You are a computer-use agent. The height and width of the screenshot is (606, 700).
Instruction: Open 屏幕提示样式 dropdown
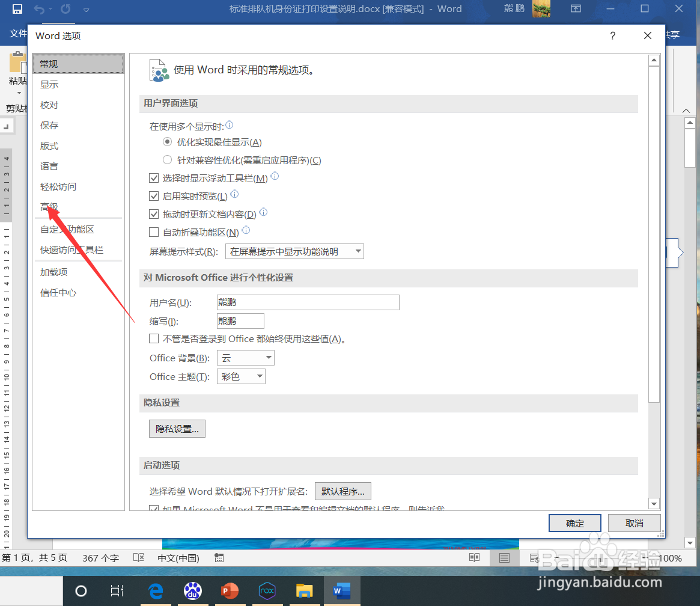coord(294,251)
